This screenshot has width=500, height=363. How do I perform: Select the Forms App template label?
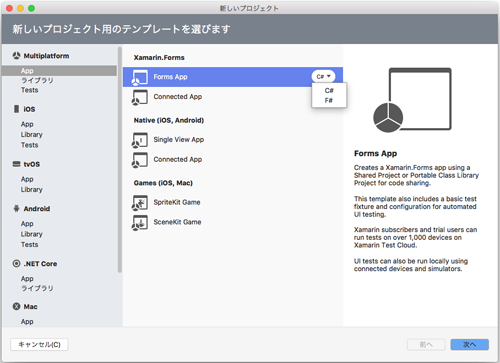pyautogui.click(x=170, y=77)
